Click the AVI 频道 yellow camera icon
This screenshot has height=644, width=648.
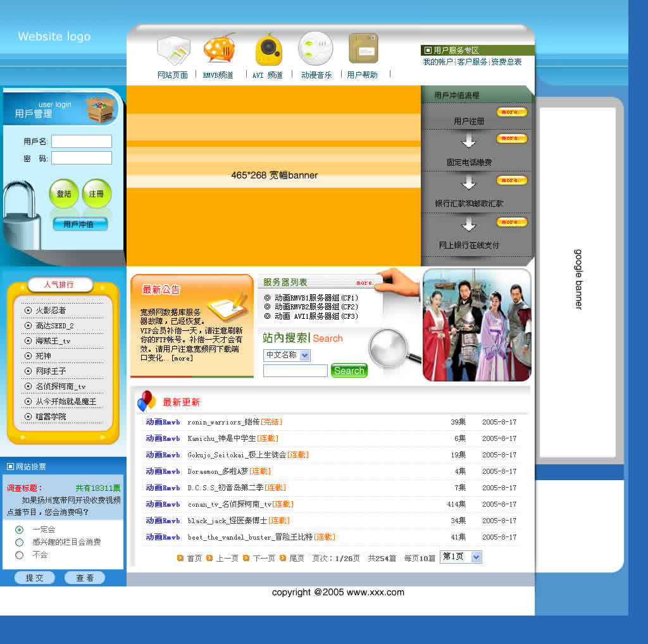[268, 49]
